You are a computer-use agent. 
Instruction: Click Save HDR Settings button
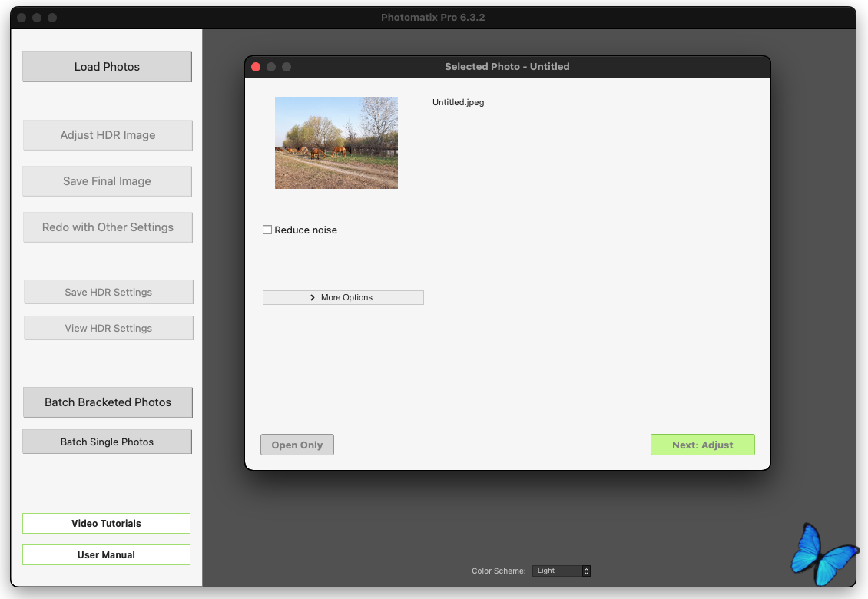click(x=108, y=292)
